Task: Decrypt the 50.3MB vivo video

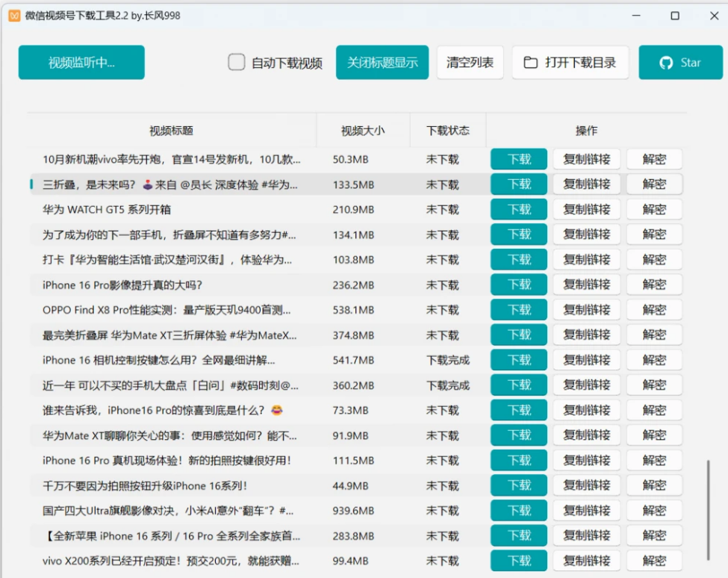Action: 654,159
